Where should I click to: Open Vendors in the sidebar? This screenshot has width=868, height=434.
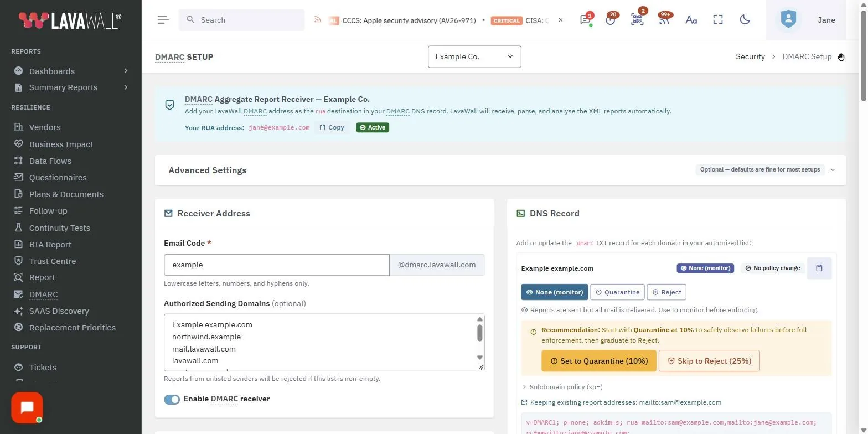click(x=45, y=127)
